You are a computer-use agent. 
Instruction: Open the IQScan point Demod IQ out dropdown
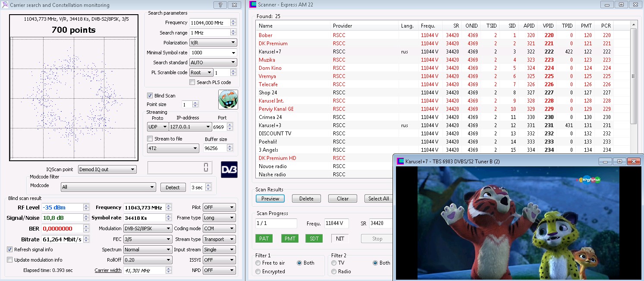pos(107,170)
